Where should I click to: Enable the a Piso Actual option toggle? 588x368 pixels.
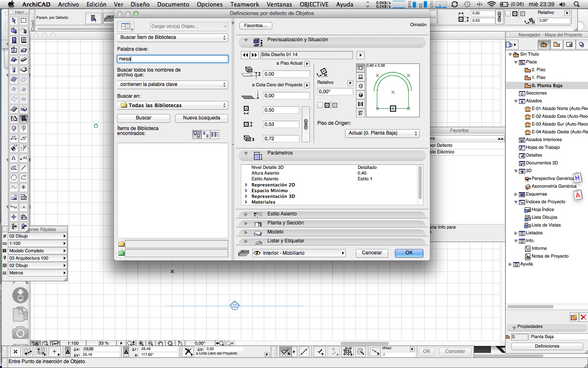tap(307, 64)
